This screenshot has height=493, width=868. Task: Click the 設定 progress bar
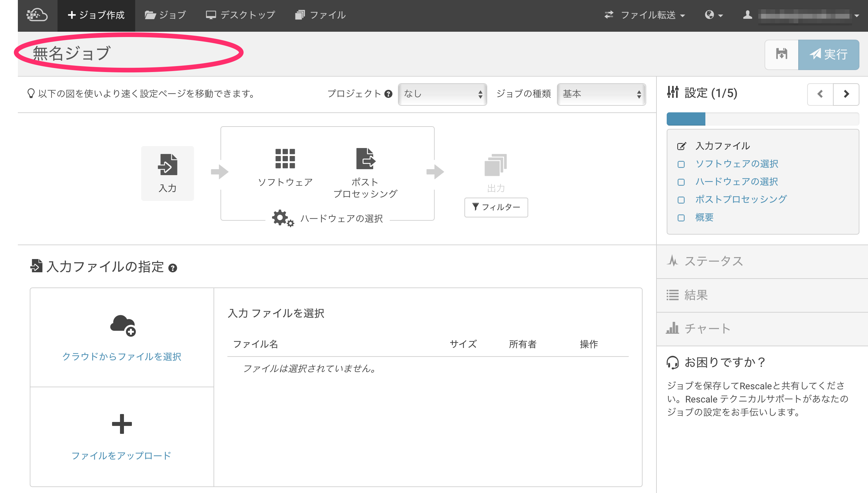tap(762, 119)
